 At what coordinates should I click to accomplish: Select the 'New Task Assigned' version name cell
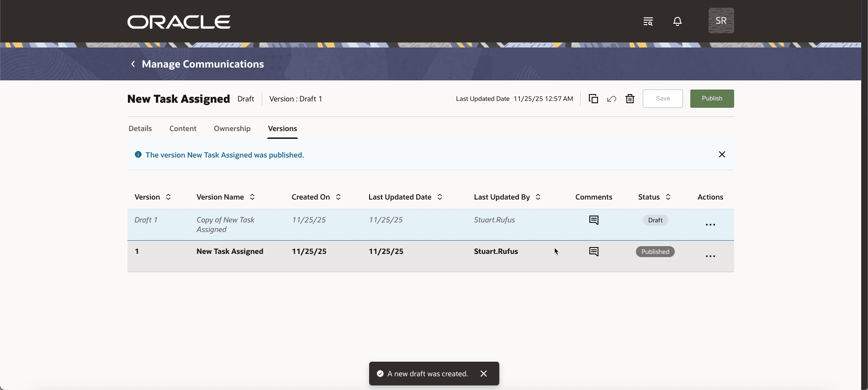(x=230, y=251)
